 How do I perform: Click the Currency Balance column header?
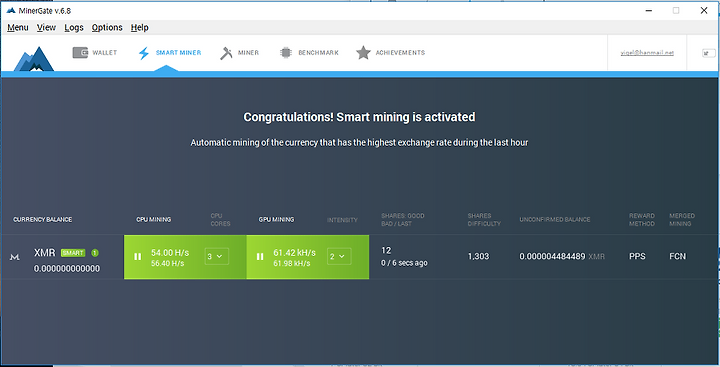coord(43,220)
